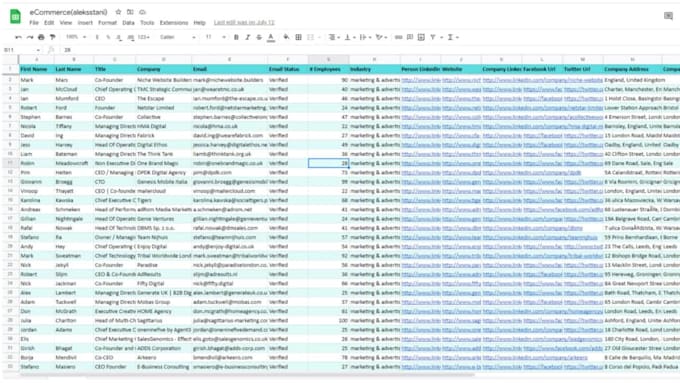Select the 'CTO' title cell
The width and height of the screenshot is (680, 383).
(x=114, y=182)
